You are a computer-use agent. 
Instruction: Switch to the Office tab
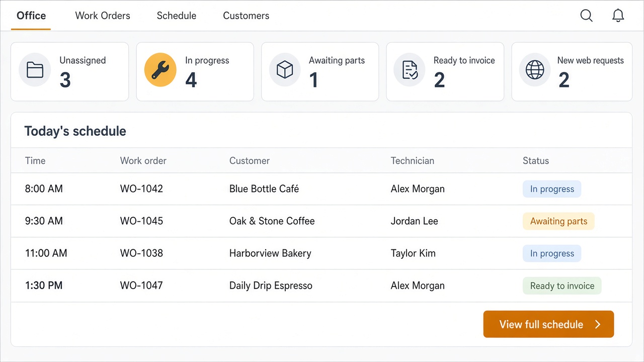[x=31, y=16]
